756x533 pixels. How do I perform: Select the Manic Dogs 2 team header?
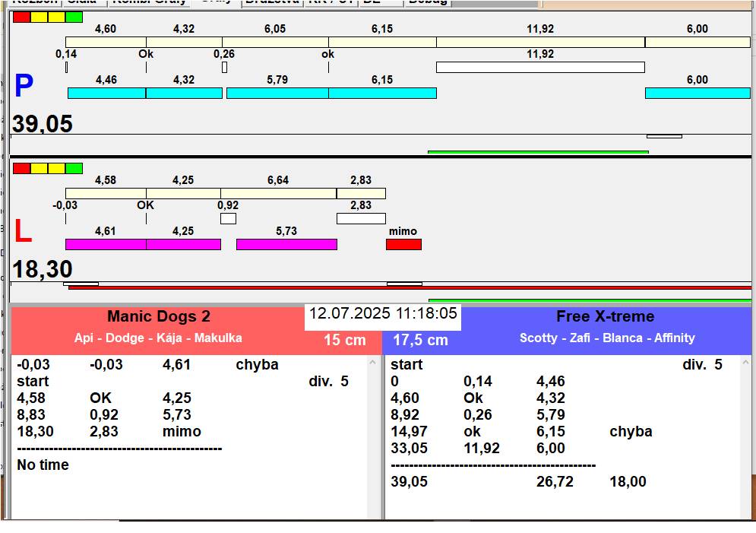pos(159,317)
